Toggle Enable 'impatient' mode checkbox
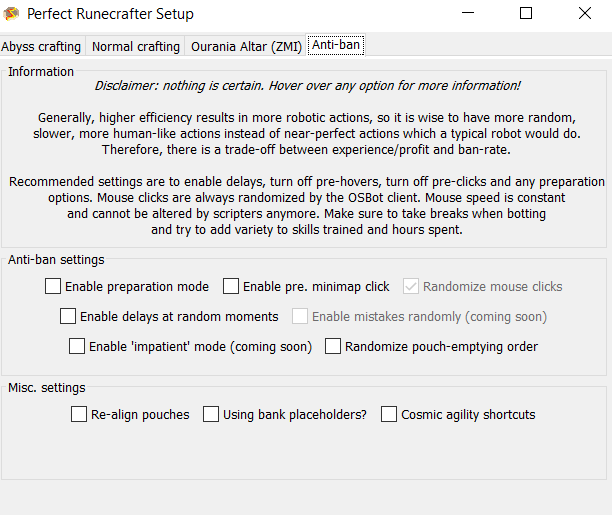The image size is (612, 515). click(x=77, y=346)
